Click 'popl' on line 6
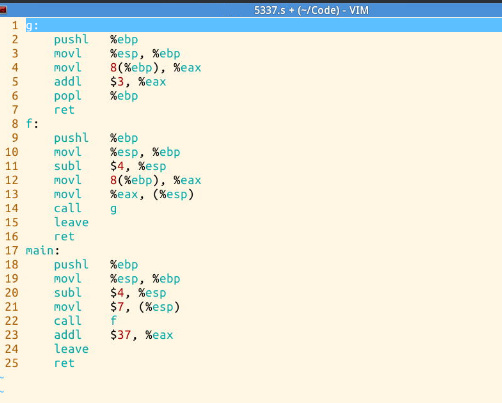This screenshot has width=502, height=403. [68, 96]
